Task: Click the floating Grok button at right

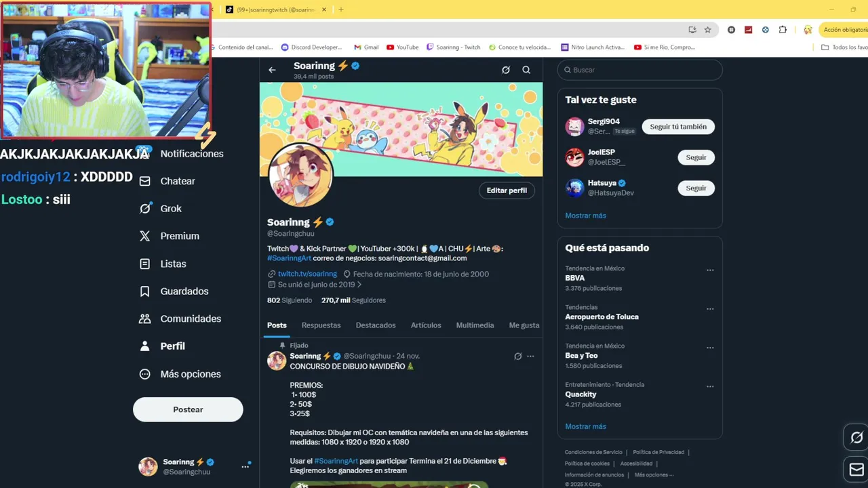Action: 856,437
